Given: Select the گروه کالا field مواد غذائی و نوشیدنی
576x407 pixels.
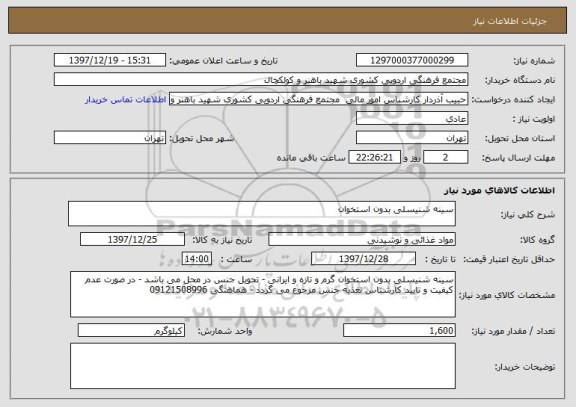Looking at the screenshot, I should (362, 239).
